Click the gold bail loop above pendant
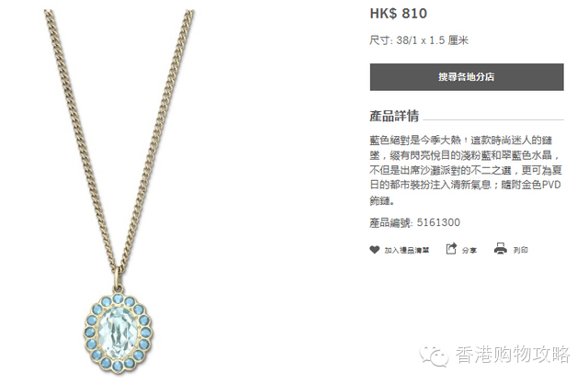 pyautogui.click(x=118, y=278)
